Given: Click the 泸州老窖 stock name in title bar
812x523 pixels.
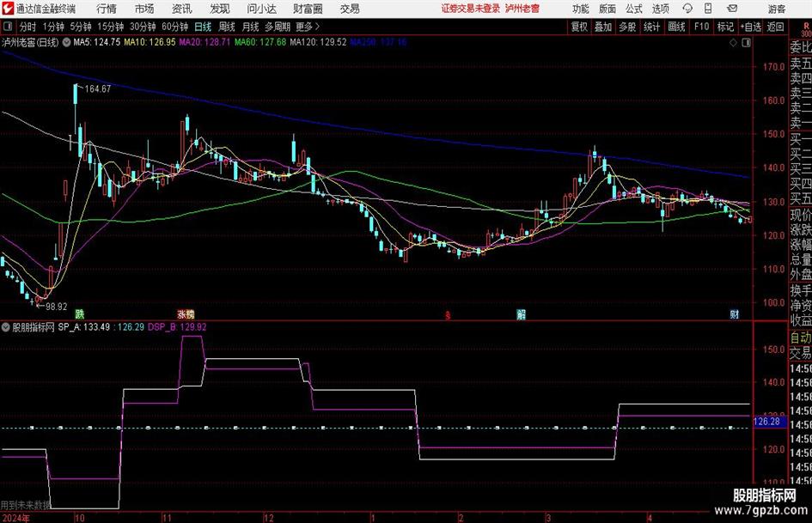Looking at the screenshot, I should 522,9.
